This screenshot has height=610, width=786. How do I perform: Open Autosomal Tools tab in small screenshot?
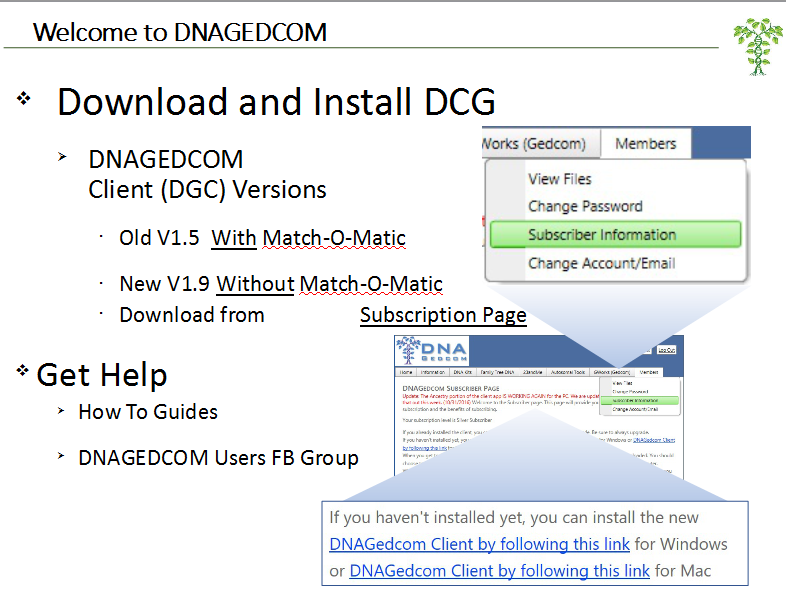pyautogui.click(x=568, y=372)
